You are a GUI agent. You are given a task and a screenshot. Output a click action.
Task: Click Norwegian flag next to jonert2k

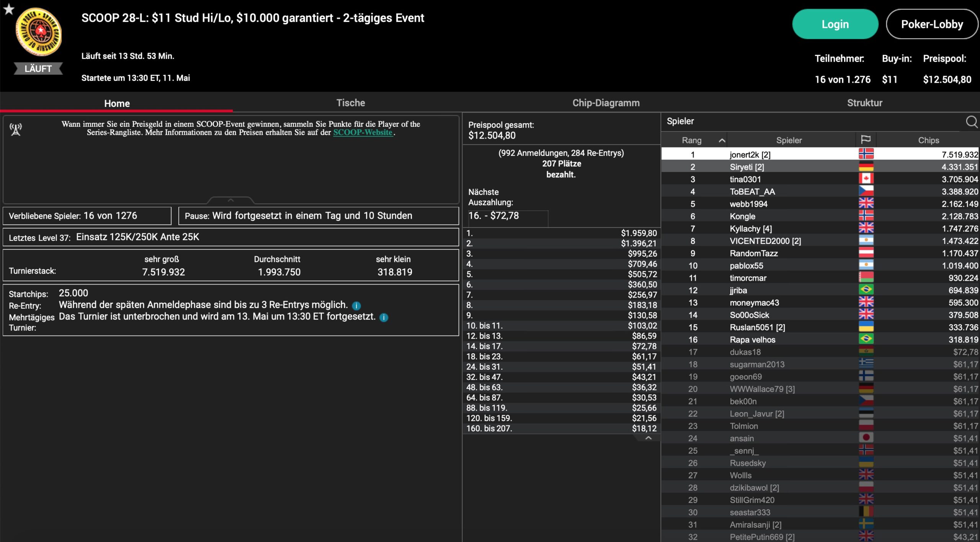point(866,154)
